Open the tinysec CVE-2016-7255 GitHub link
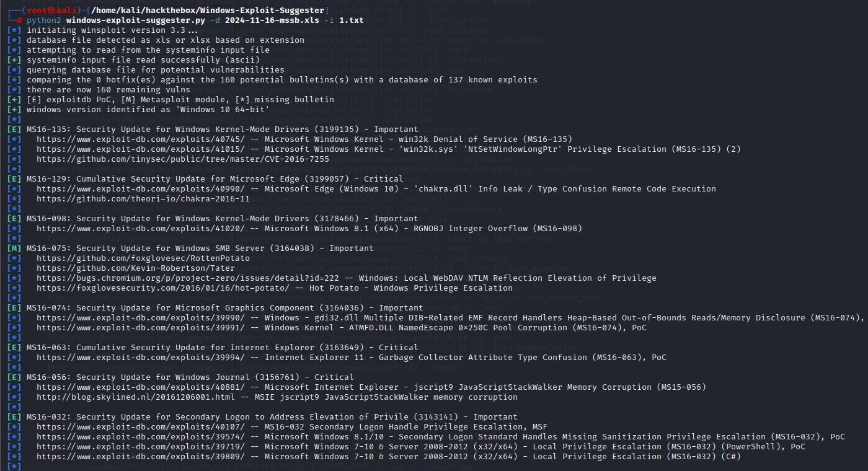 pos(183,159)
